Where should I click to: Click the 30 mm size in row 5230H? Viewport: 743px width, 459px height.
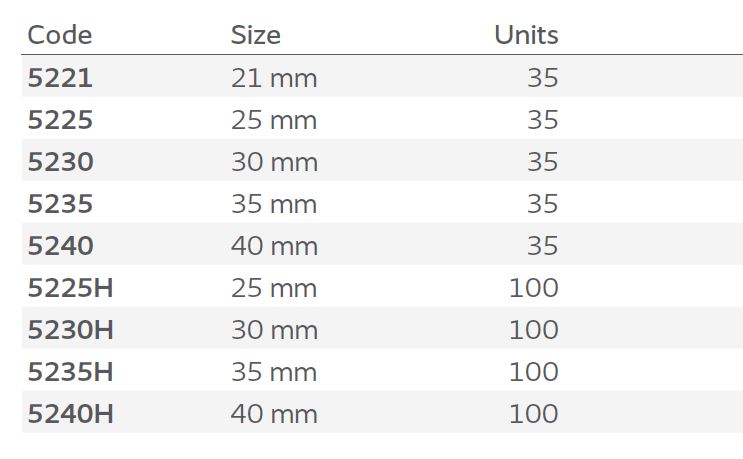[273, 330]
